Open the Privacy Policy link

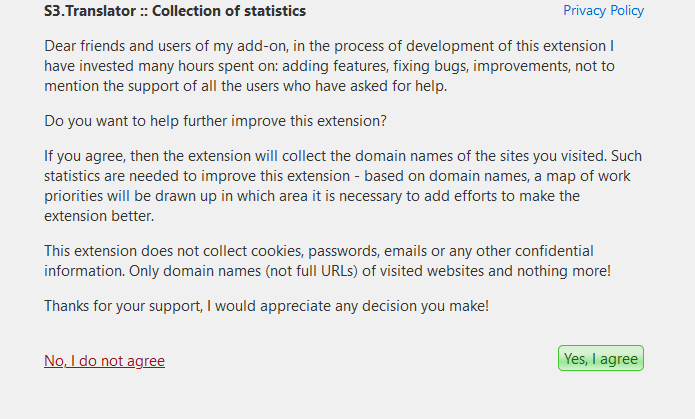[x=603, y=11]
